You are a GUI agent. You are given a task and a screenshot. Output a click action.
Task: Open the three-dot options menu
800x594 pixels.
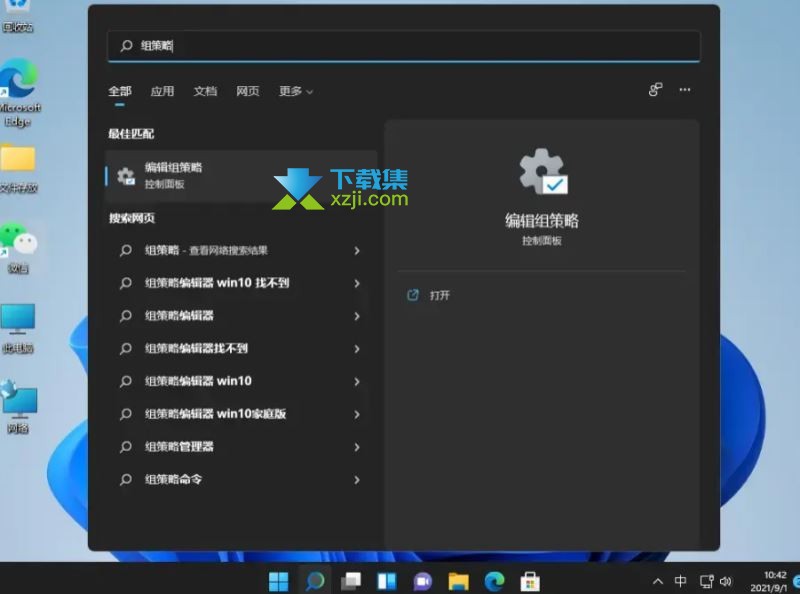[685, 90]
